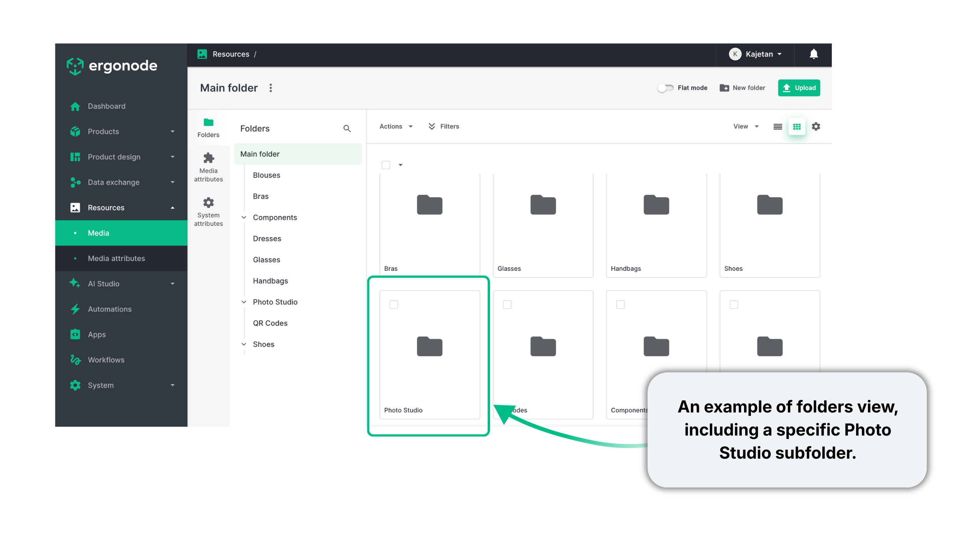Click the Product design layout icon
This screenshot has width=980, height=551.
pos(75,157)
